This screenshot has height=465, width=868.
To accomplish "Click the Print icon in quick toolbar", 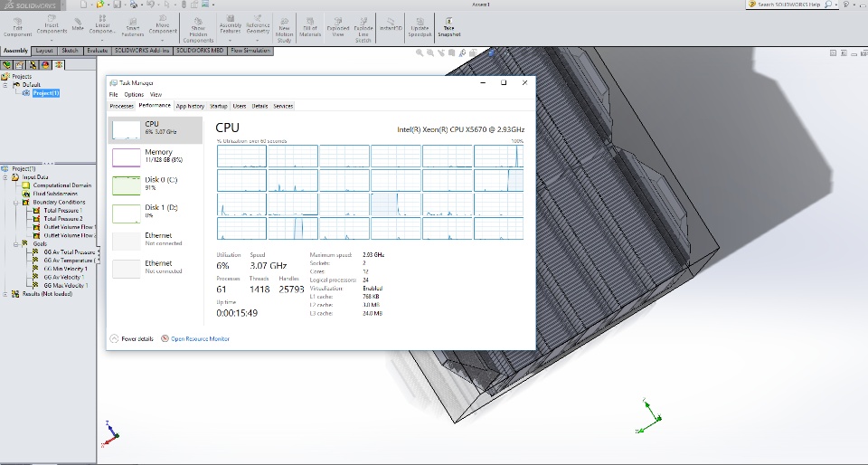I will [134, 5].
